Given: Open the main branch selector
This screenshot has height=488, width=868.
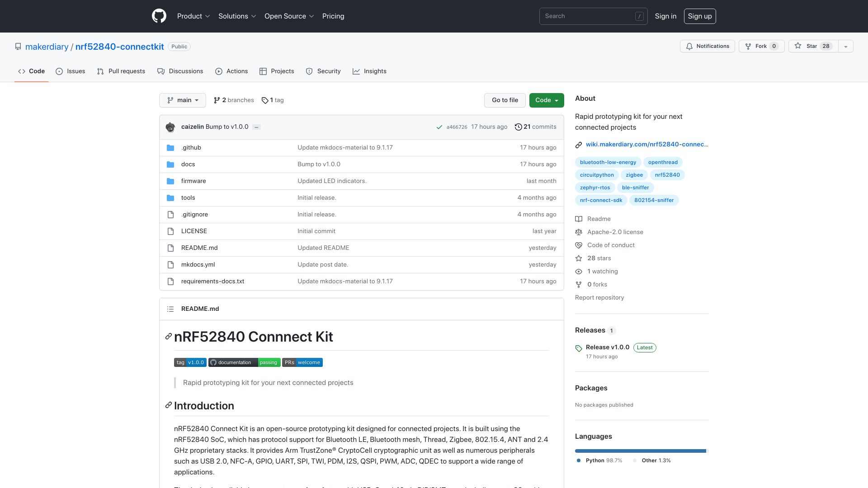Looking at the screenshot, I should pos(183,100).
